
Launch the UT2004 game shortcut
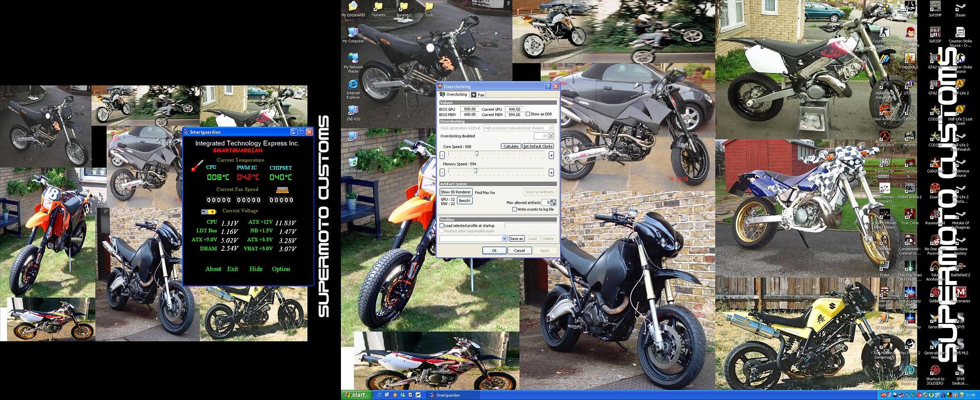point(910,86)
